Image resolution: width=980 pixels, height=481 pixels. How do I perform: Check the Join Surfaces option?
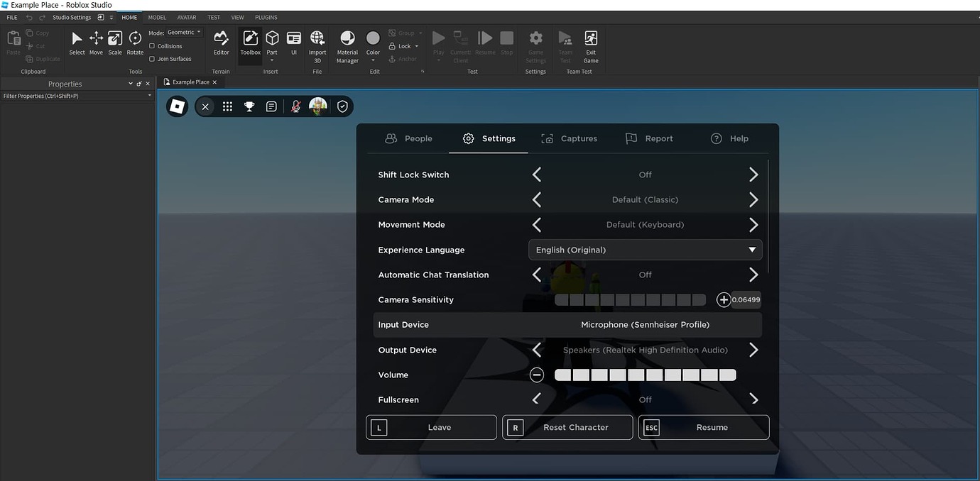click(151, 58)
